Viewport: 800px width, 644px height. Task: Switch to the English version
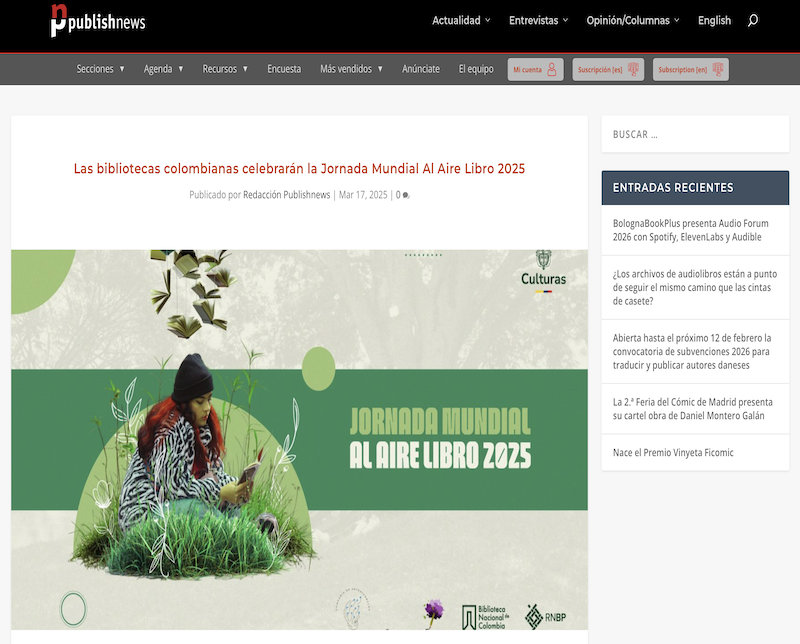714,20
